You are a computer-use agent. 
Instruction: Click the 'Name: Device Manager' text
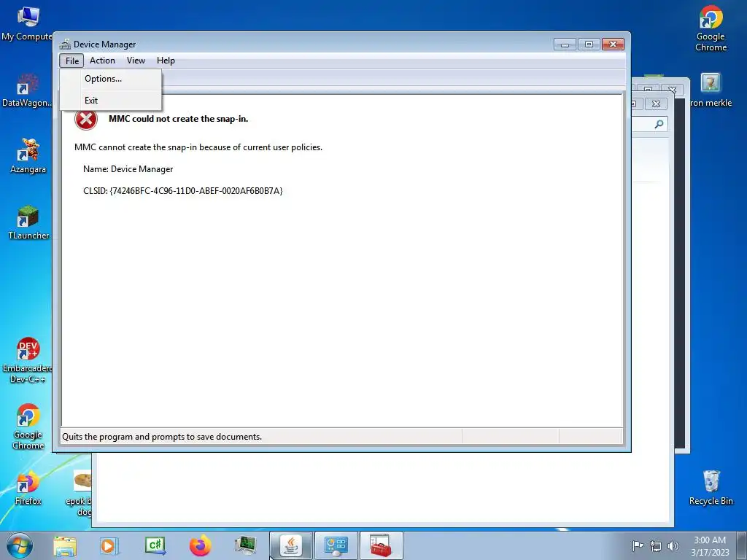128,169
